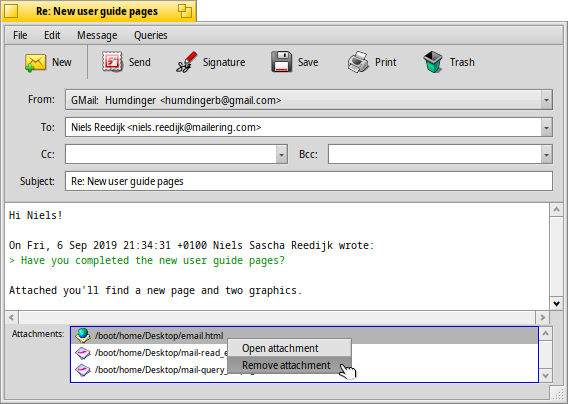
Task: Click inside the Subject text field
Action: (x=309, y=181)
